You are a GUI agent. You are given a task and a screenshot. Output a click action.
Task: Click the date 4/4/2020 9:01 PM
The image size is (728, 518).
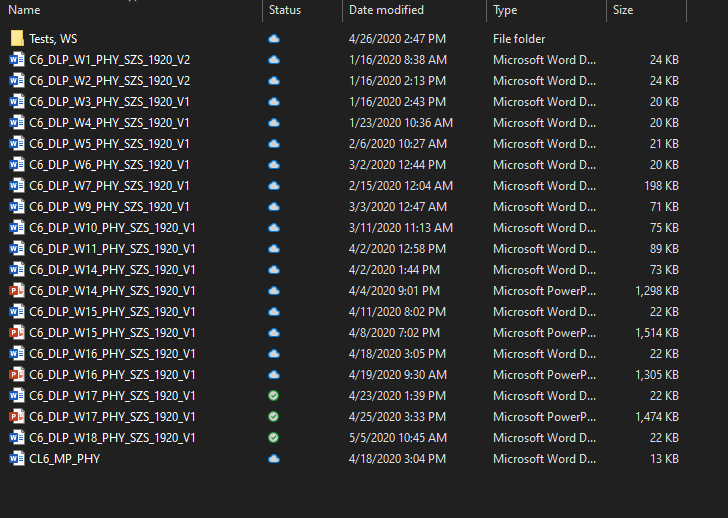pos(394,291)
